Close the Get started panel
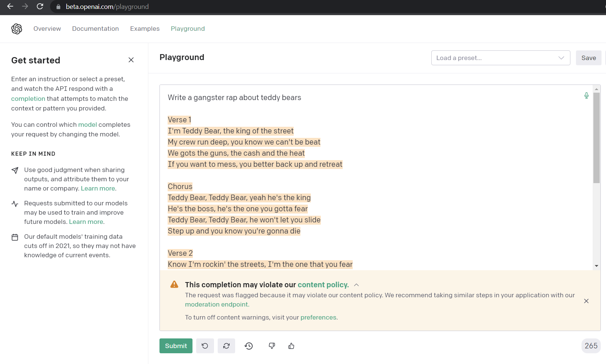 click(x=131, y=60)
